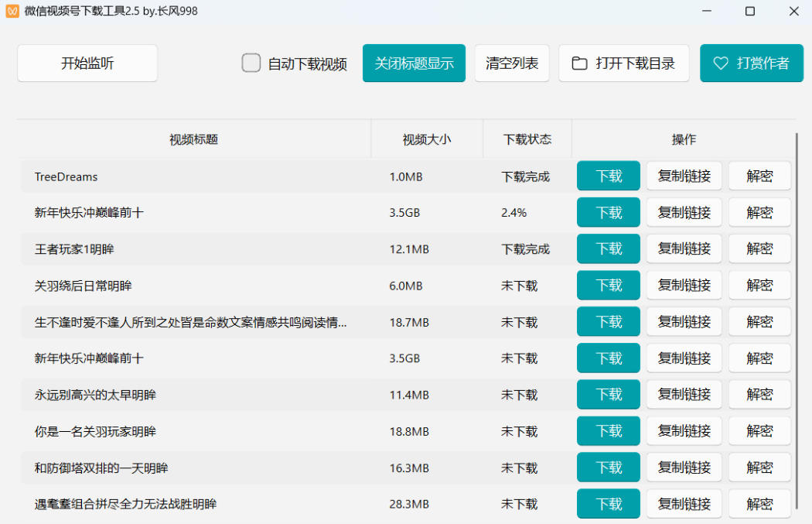Download the TreeDreams video
This screenshot has height=524, width=812.
[608, 176]
